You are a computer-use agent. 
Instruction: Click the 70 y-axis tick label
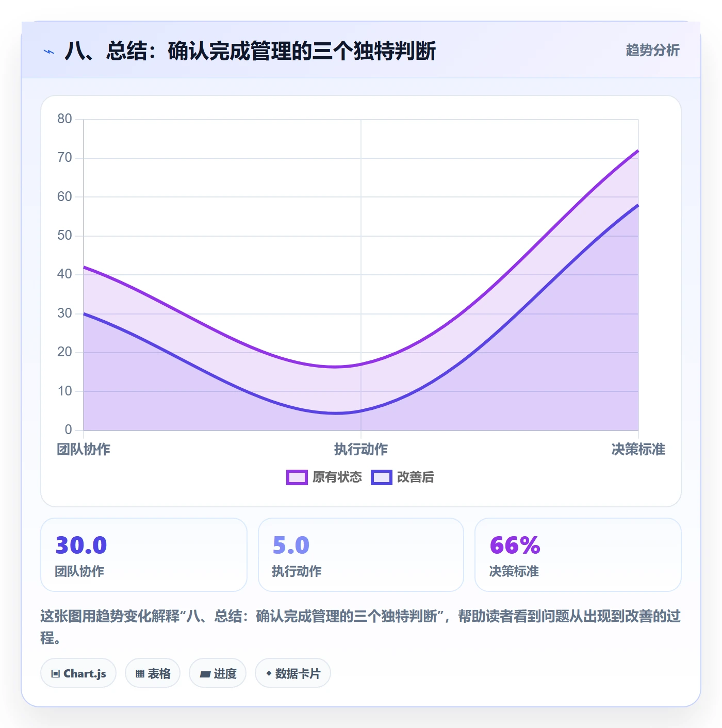point(64,158)
